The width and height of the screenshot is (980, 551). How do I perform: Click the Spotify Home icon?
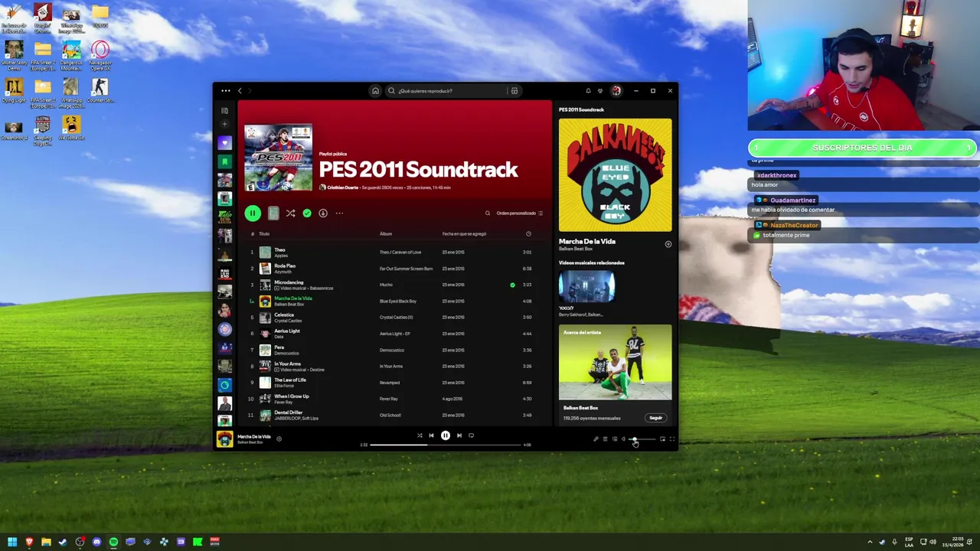tap(375, 90)
